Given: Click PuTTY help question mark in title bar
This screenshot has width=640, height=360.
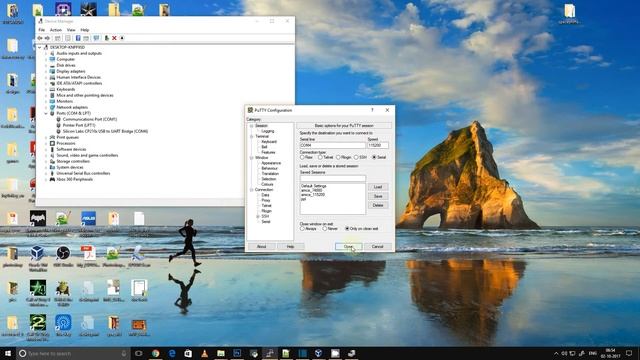Looking at the screenshot, I should pyautogui.click(x=372, y=110).
